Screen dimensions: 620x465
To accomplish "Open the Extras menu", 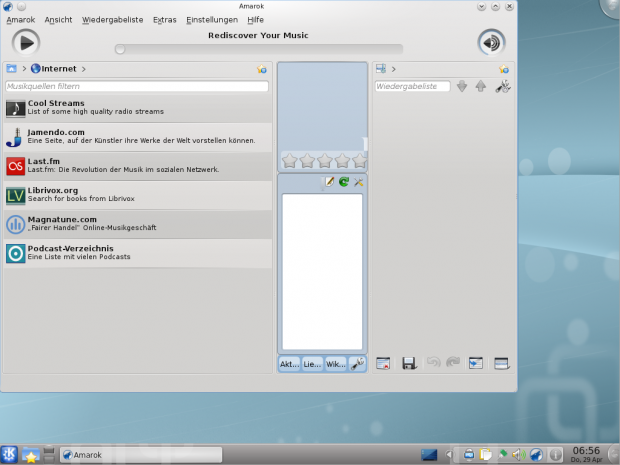I will click(164, 20).
